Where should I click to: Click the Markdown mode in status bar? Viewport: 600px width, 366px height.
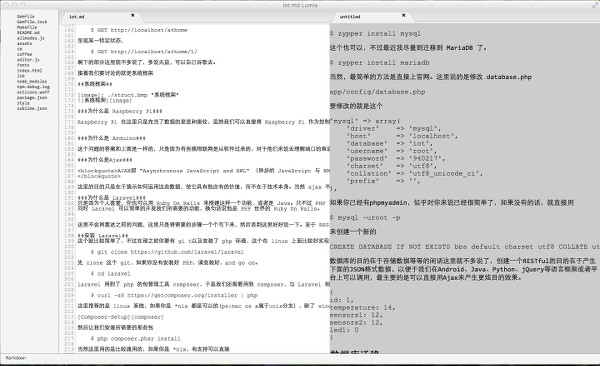(16, 358)
